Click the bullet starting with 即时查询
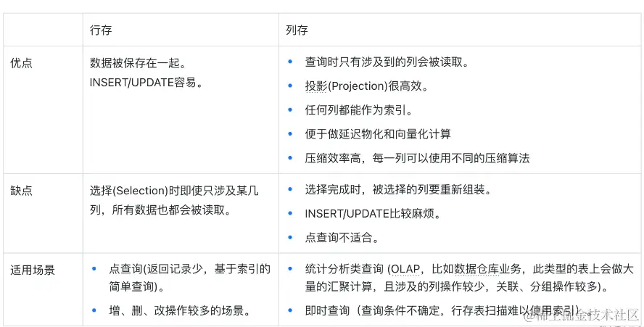 coord(450,310)
